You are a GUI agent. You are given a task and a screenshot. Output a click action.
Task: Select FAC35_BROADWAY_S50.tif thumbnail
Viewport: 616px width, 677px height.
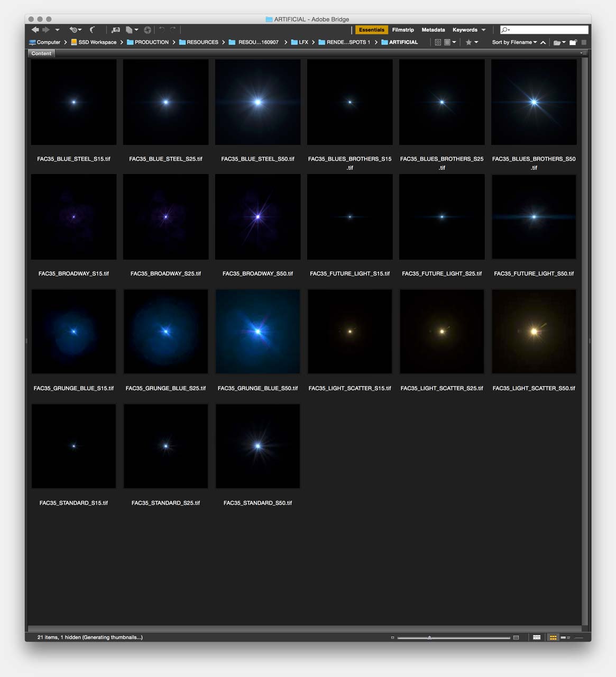[x=258, y=217]
